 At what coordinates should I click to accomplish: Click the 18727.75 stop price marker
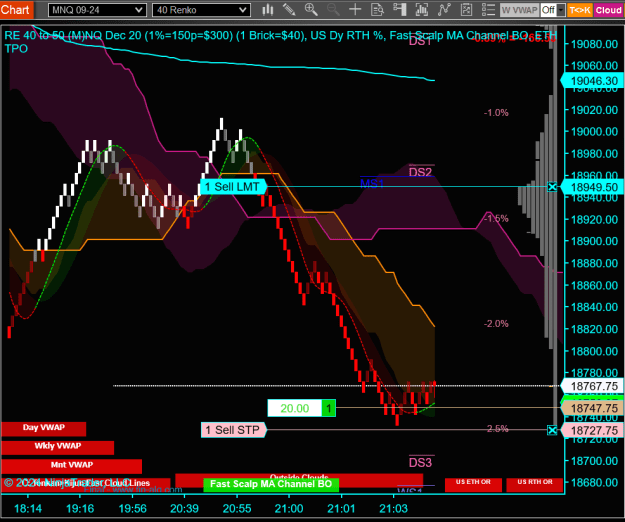point(592,430)
